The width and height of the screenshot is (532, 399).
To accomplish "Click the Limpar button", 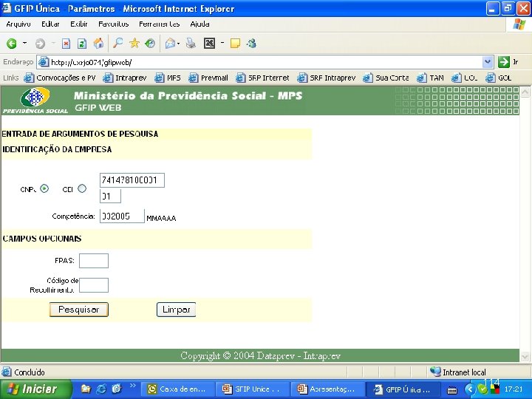I will [176, 310].
